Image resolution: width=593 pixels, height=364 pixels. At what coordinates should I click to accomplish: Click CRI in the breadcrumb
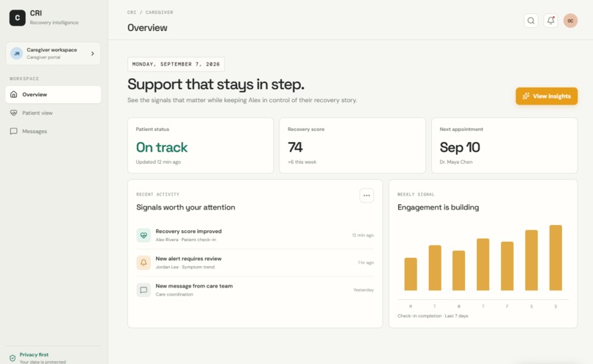(x=132, y=13)
